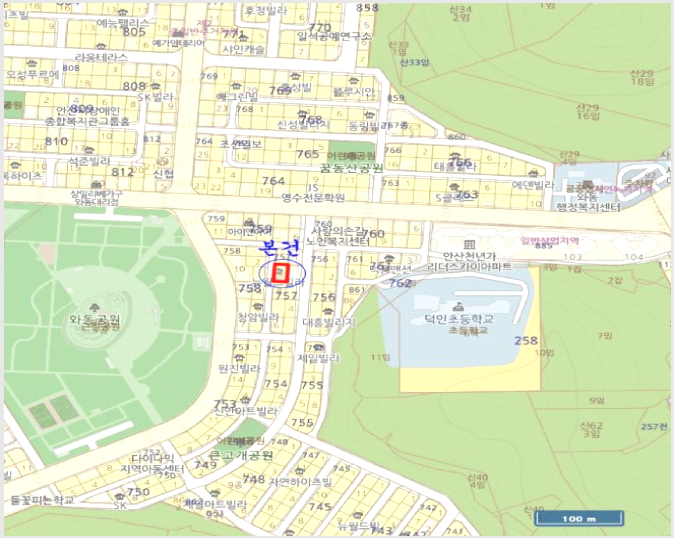Click the building icon above 뉴월드빌
The width and height of the screenshot is (674, 538).
pos(358,514)
